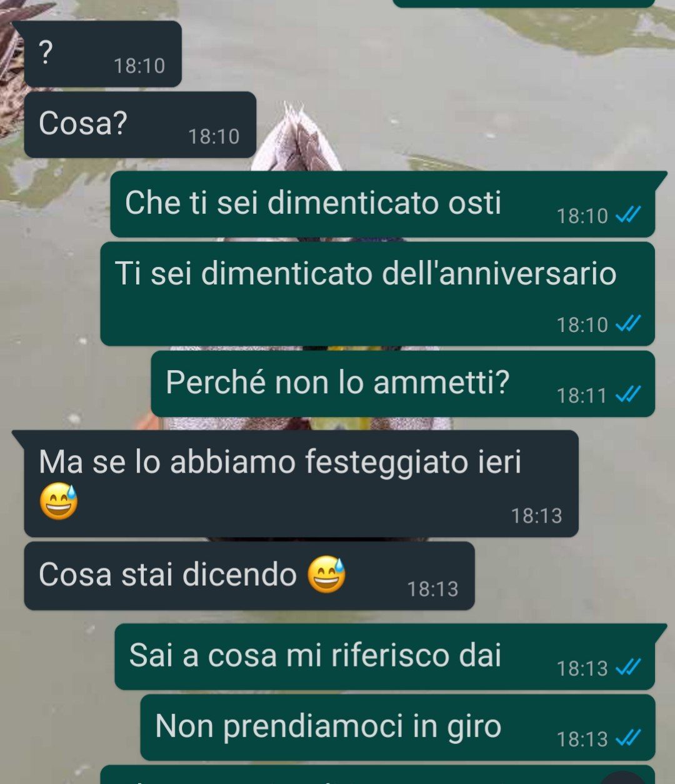The image size is (675, 784).
Task: Select the "?" message bubble
Action: click(x=102, y=54)
